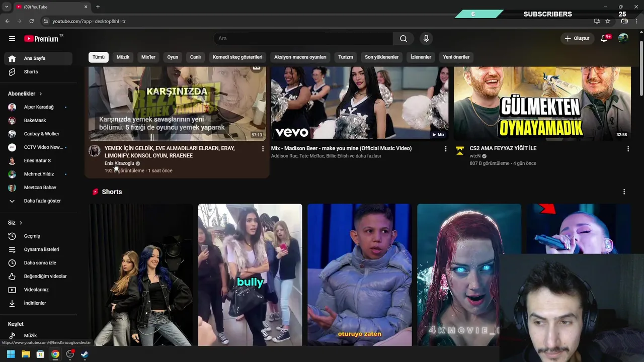This screenshot has width=644, height=362.
Task: Go to Ana Sayfa in sidebar
Action: click(38, 58)
